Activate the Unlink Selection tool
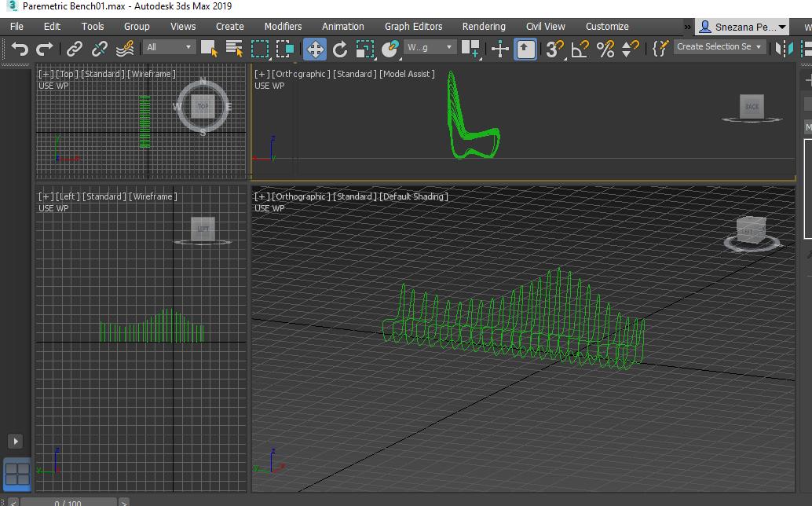Viewport: 812px width, 506px height. [99, 49]
